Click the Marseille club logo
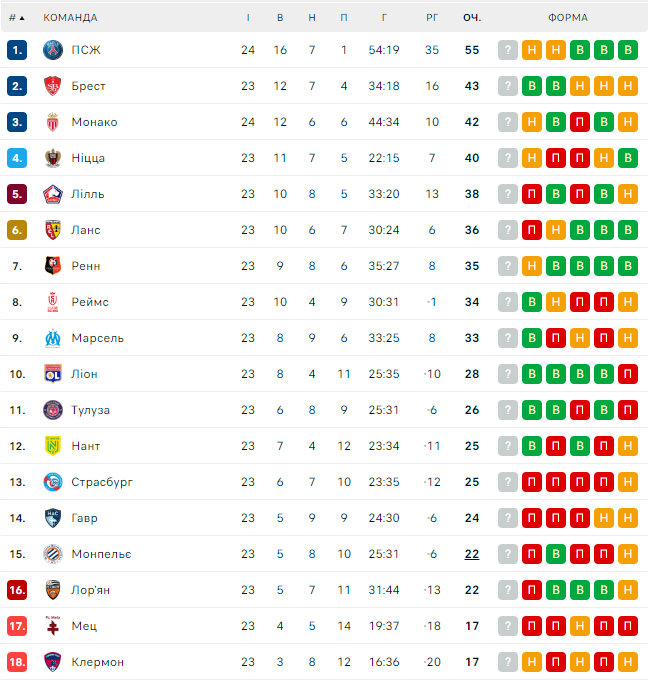Screen dimensions: 653x681 pos(53,338)
